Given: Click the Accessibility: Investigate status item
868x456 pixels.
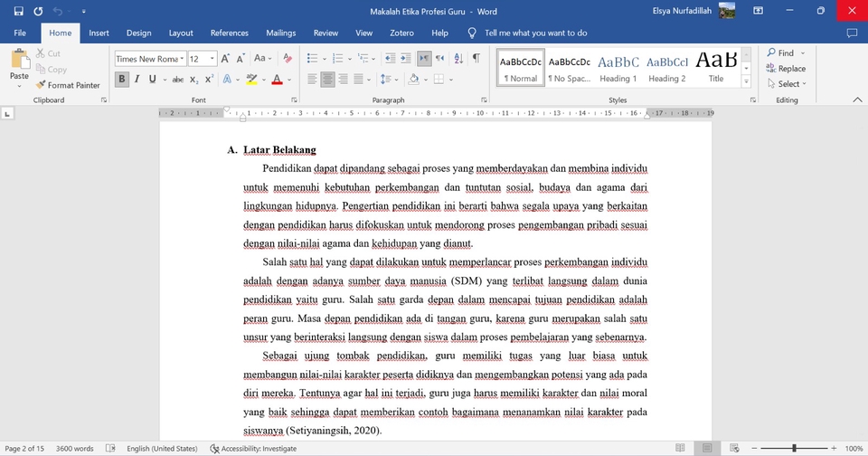Looking at the screenshot, I should click(x=253, y=448).
